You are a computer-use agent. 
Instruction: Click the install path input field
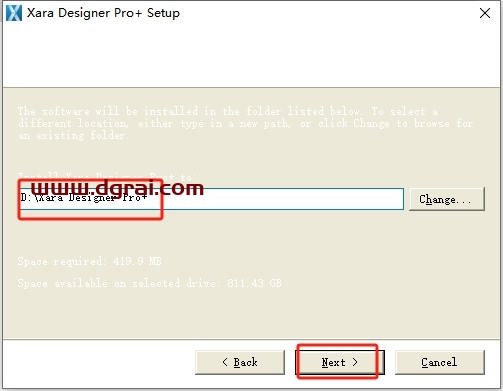(x=212, y=199)
